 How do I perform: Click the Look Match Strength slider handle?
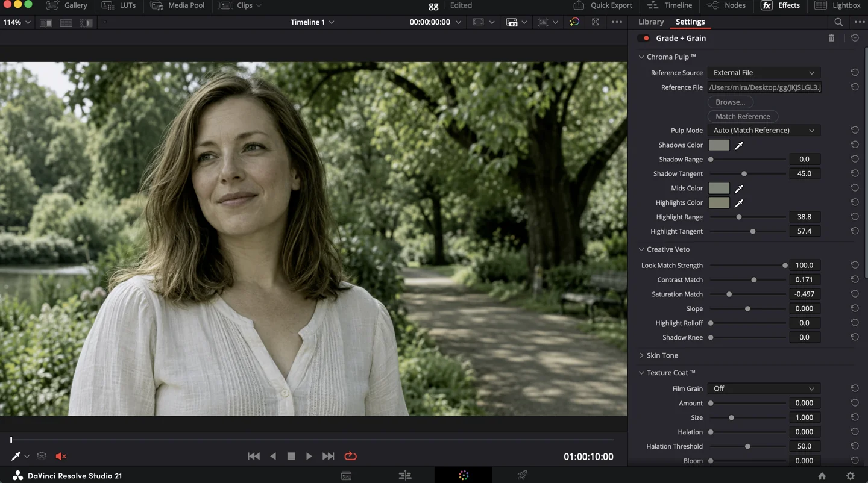(x=785, y=265)
